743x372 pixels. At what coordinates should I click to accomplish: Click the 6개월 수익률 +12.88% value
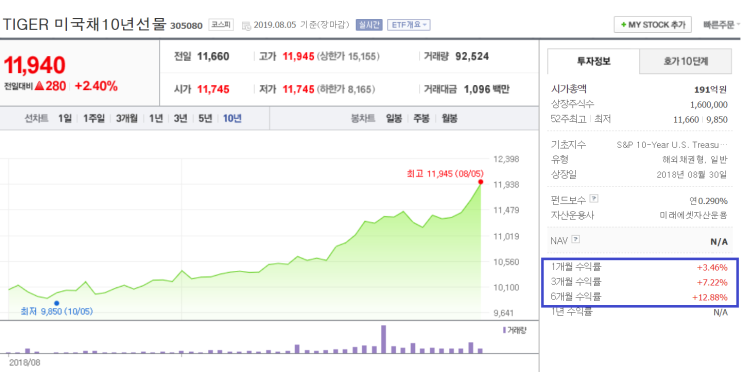[x=710, y=298]
